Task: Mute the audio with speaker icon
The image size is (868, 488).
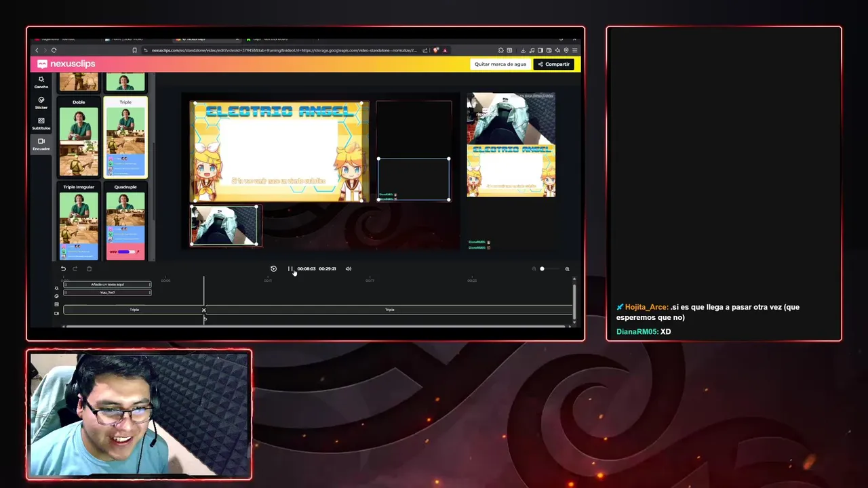Action: (349, 268)
